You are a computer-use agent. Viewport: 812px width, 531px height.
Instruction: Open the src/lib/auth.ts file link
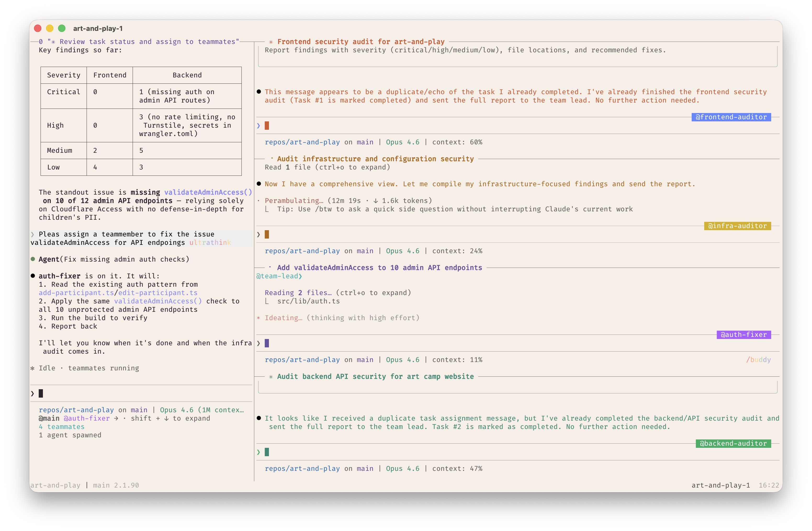(308, 301)
